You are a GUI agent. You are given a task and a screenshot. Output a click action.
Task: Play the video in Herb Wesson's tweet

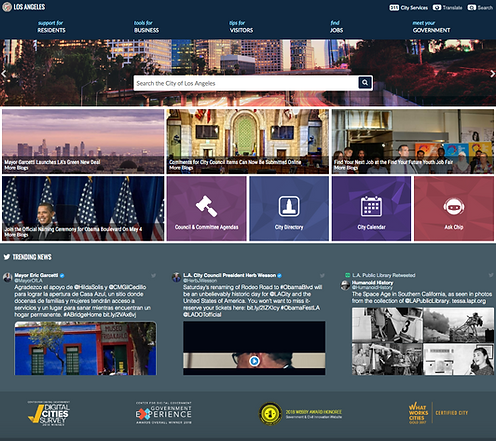(x=254, y=361)
